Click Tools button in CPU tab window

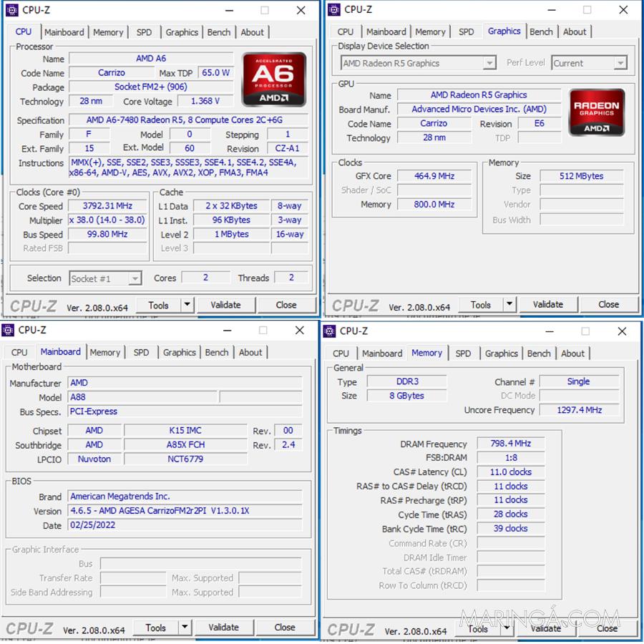[x=159, y=305]
